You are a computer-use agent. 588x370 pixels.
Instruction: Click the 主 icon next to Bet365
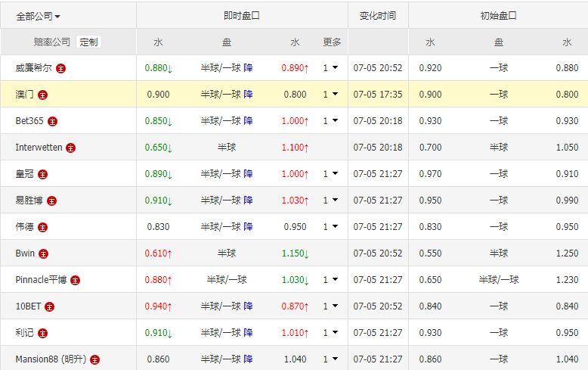(52, 121)
